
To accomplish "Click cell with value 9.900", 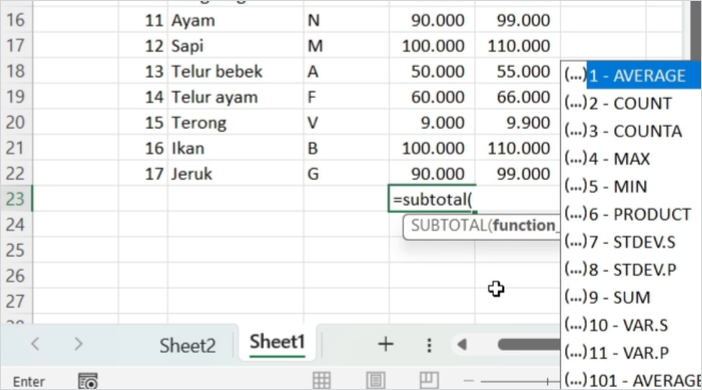I will click(518, 122).
